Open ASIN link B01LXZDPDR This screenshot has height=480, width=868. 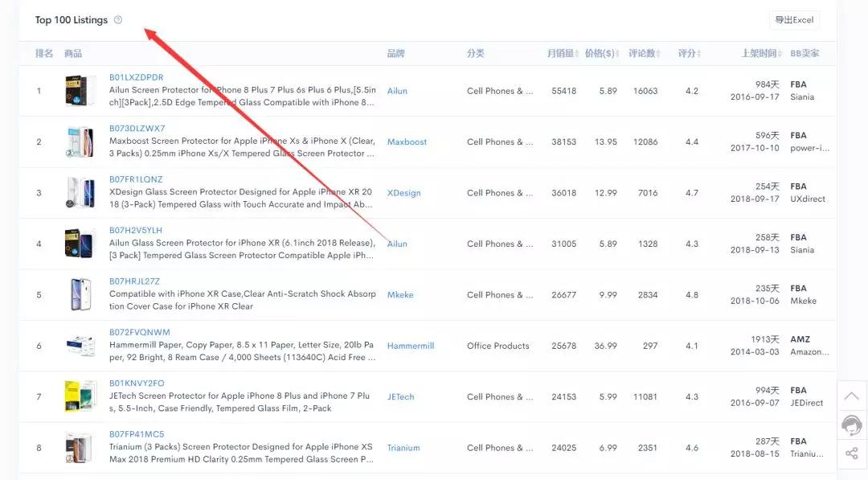pyautogui.click(x=136, y=78)
